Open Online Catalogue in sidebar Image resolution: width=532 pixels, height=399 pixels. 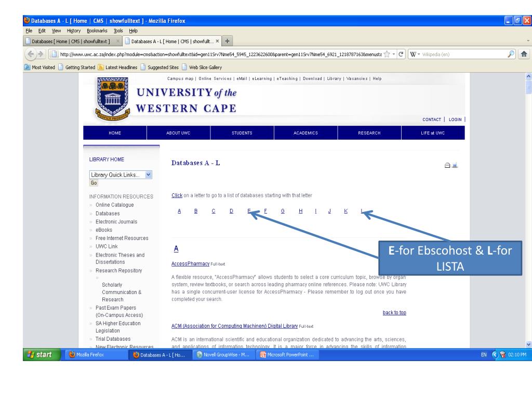pyautogui.click(x=115, y=205)
